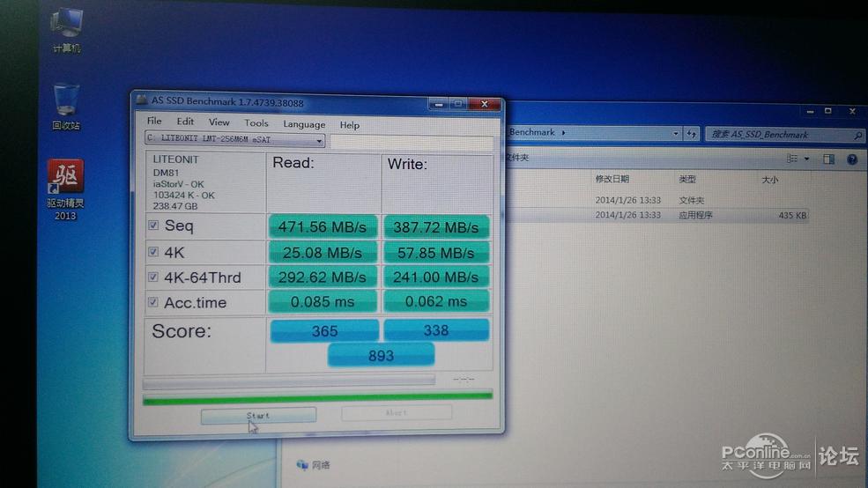Image resolution: width=868 pixels, height=488 pixels.
Task: Click Explorer's view options icon
Action: tap(792, 159)
